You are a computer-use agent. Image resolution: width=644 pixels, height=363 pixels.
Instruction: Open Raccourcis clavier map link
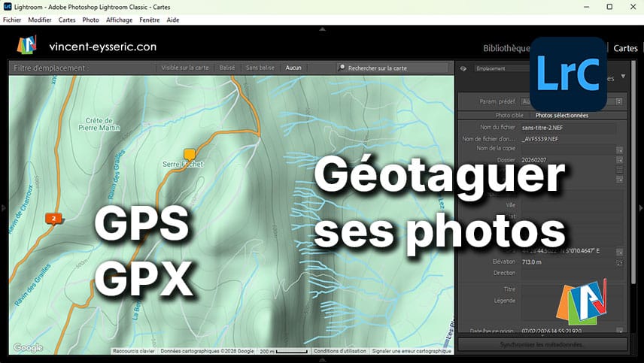134,351
